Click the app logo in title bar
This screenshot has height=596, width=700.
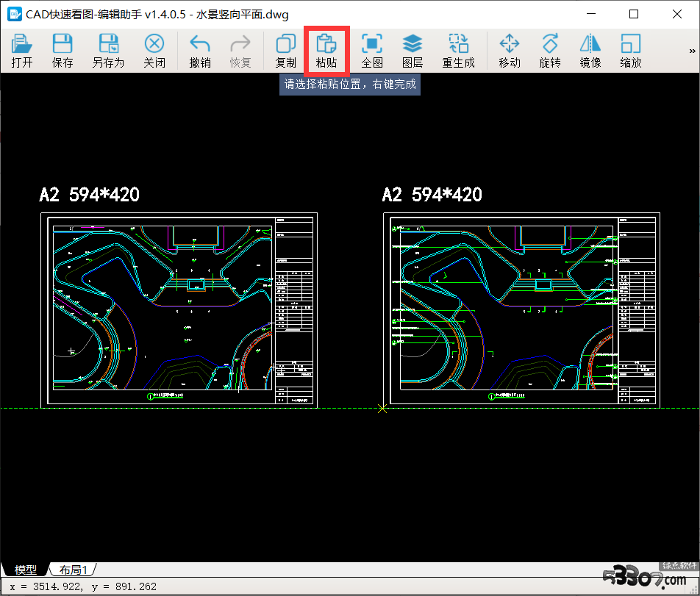tap(15, 14)
